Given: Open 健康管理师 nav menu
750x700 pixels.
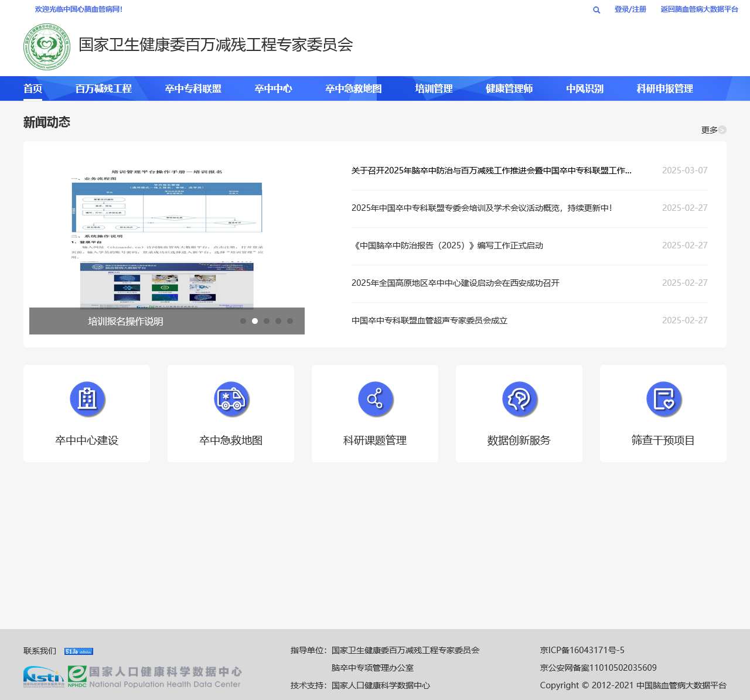Looking at the screenshot, I should (510, 88).
